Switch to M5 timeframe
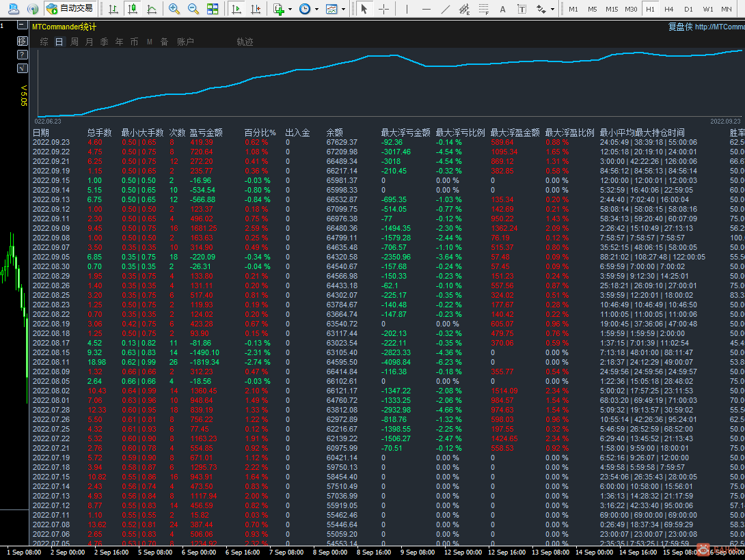The image size is (745, 560). (x=593, y=9)
